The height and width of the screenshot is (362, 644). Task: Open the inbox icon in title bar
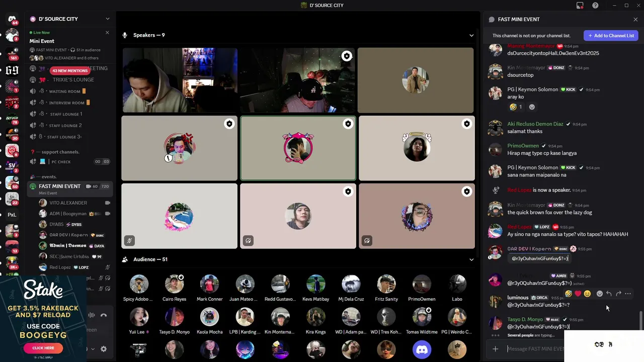(x=580, y=6)
